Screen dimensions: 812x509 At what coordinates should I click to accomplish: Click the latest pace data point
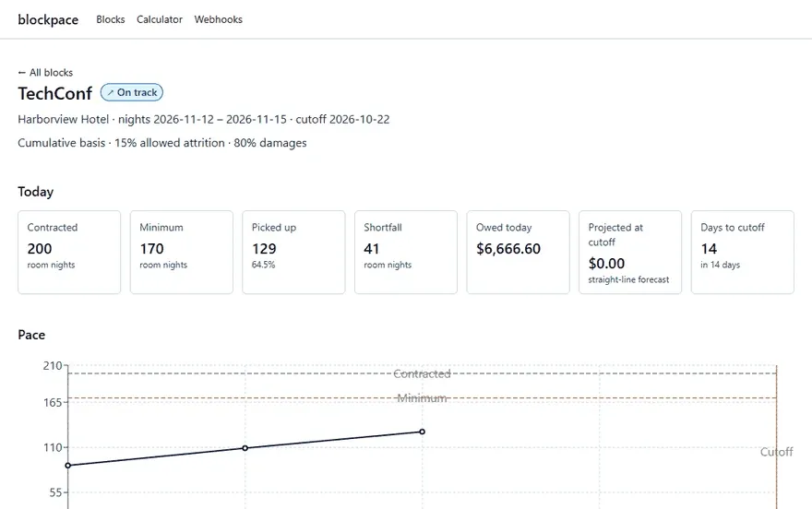click(422, 432)
